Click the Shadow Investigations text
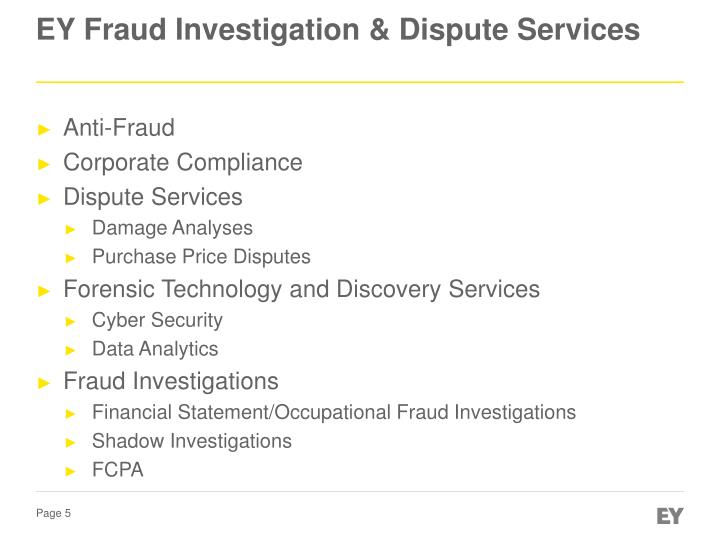Image resolution: width=720 pixels, height=540 pixels. click(192, 441)
